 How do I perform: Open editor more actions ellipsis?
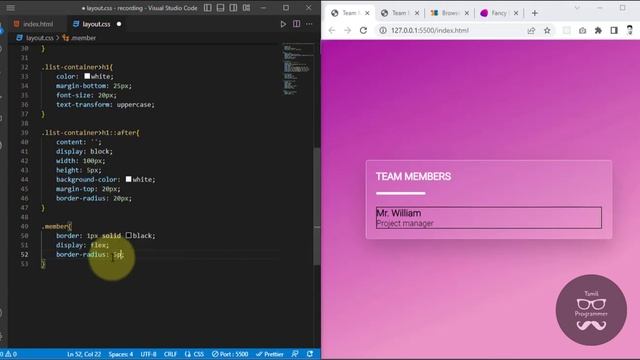click(x=309, y=24)
